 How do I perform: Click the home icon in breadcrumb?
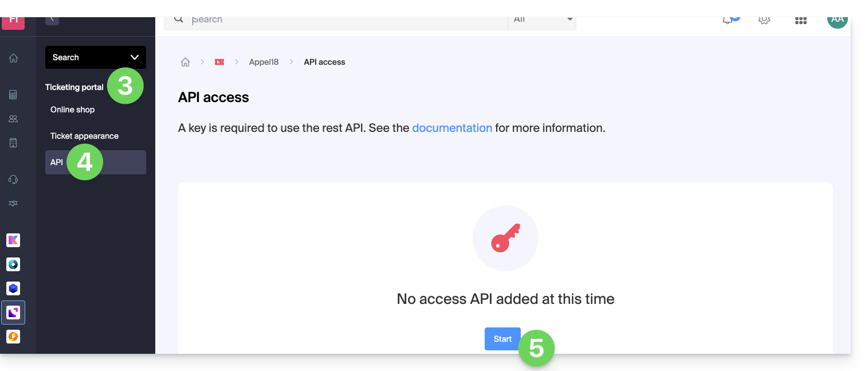(185, 62)
